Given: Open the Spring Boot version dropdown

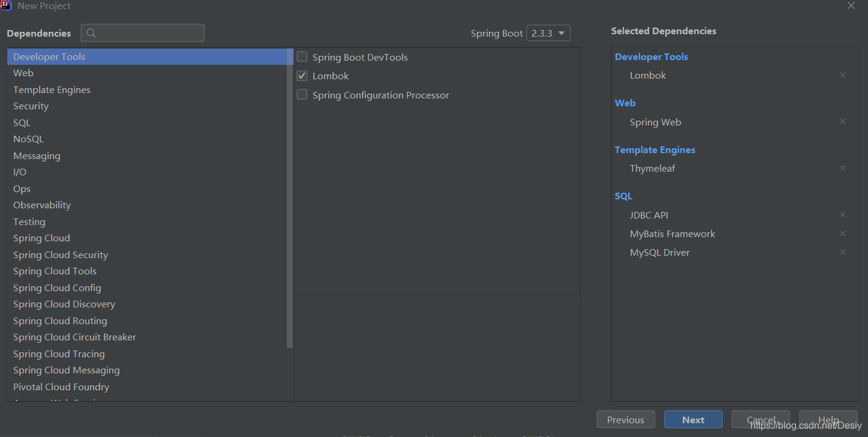Looking at the screenshot, I should (548, 33).
